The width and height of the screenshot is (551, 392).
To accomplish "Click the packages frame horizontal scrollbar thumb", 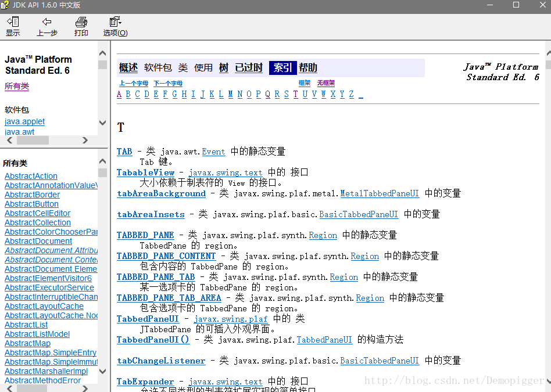I will (x=33, y=140).
